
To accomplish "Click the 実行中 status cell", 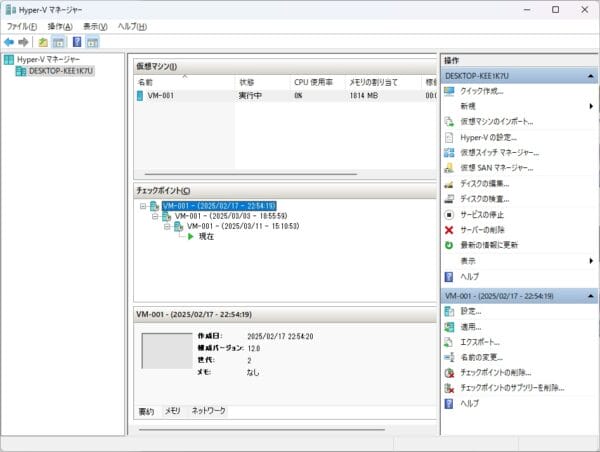I will click(250, 96).
